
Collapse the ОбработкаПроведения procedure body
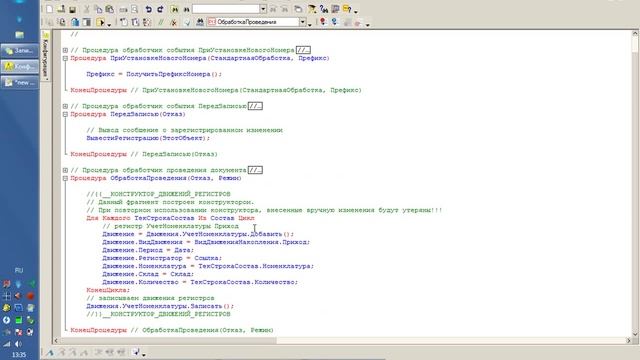pos(65,178)
